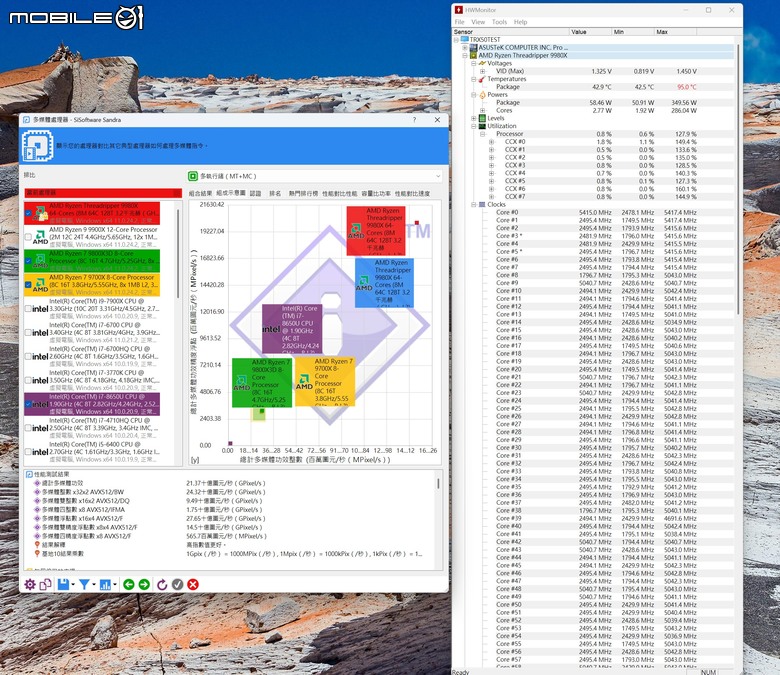The height and width of the screenshot is (675, 780).
Task: Expand the ASUSTeK COMPUTER INC. node
Action: [x=465, y=48]
